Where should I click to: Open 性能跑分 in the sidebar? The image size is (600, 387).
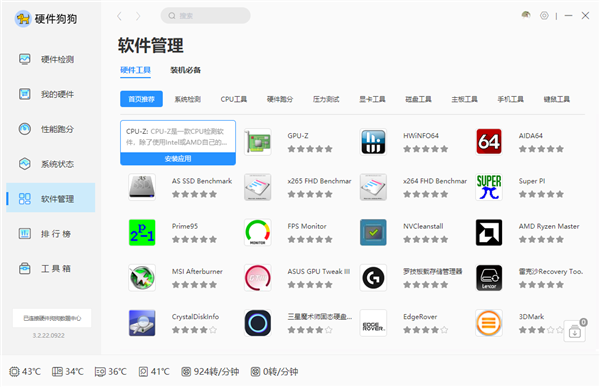point(51,129)
